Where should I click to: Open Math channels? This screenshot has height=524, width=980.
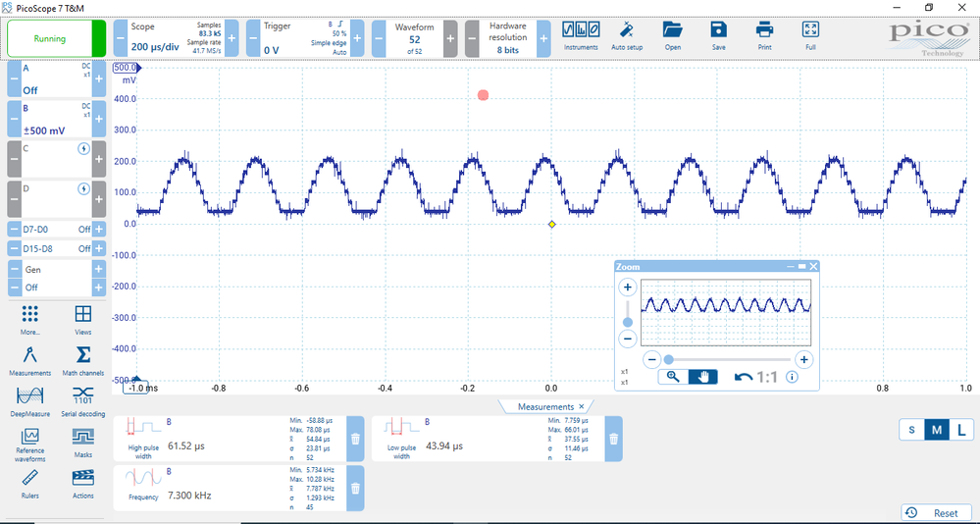tap(83, 361)
